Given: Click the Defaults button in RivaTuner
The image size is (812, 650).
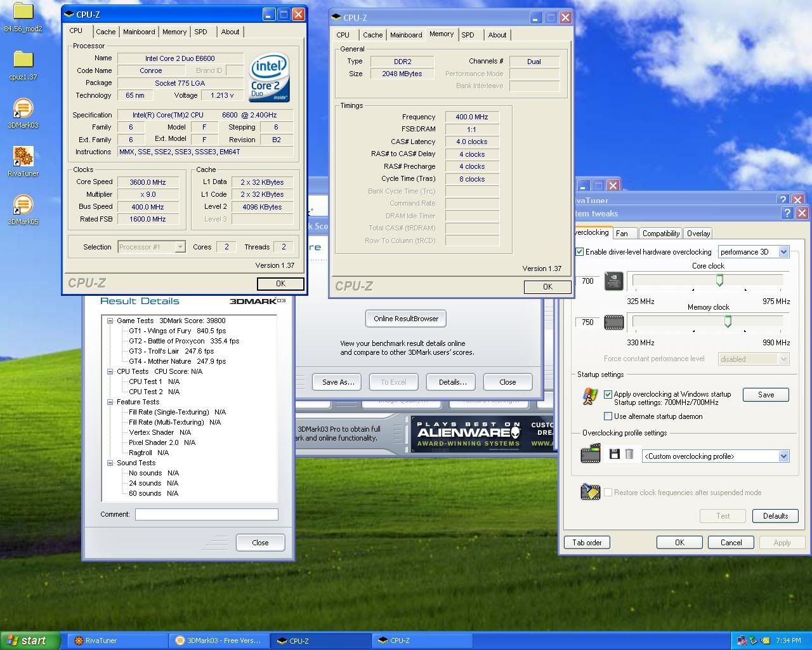Looking at the screenshot, I should 775,516.
